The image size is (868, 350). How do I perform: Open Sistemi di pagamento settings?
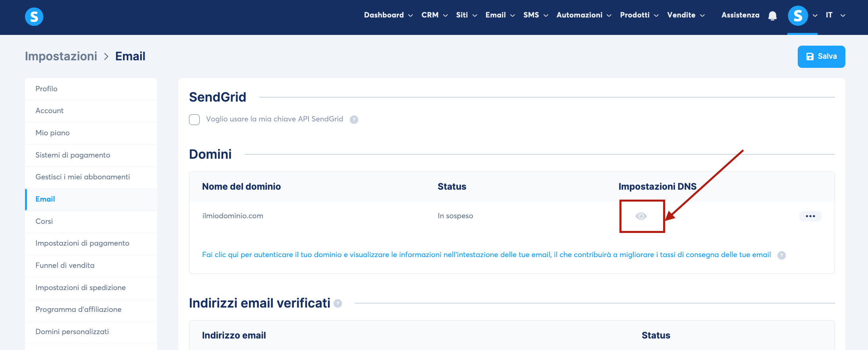(x=91, y=155)
